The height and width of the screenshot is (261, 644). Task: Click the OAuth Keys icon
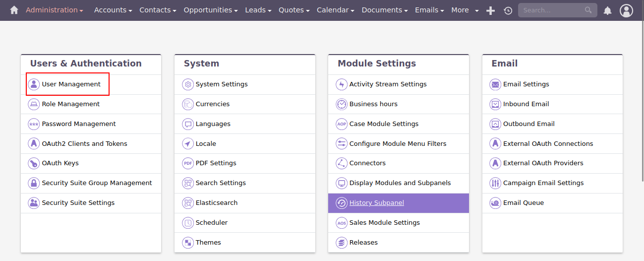pos(34,163)
